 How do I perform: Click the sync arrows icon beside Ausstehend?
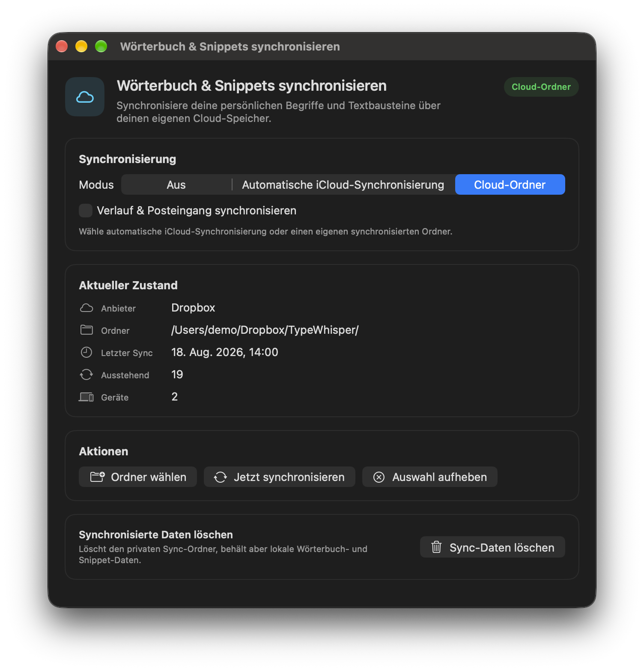click(86, 374)
